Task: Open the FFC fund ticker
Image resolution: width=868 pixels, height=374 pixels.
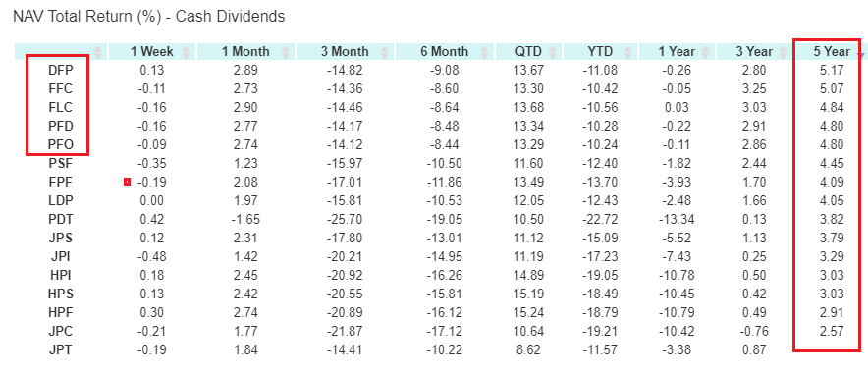Action: [61, 88]
